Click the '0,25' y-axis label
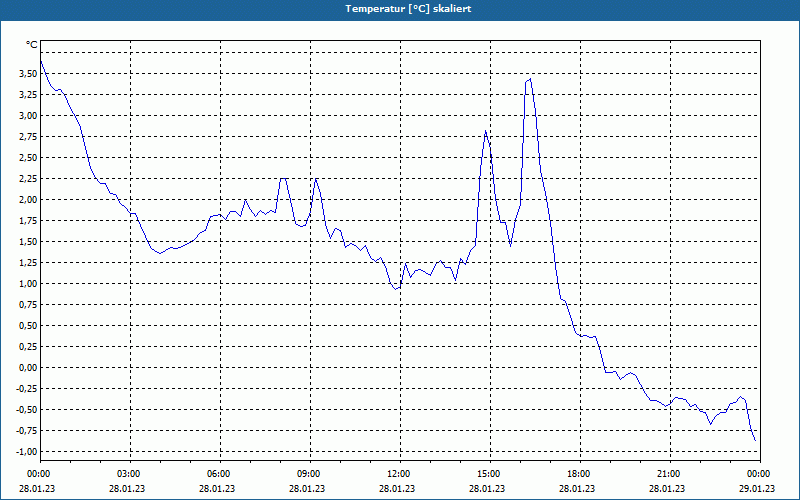Screen dimensions: 800x500 click(28, 346)
